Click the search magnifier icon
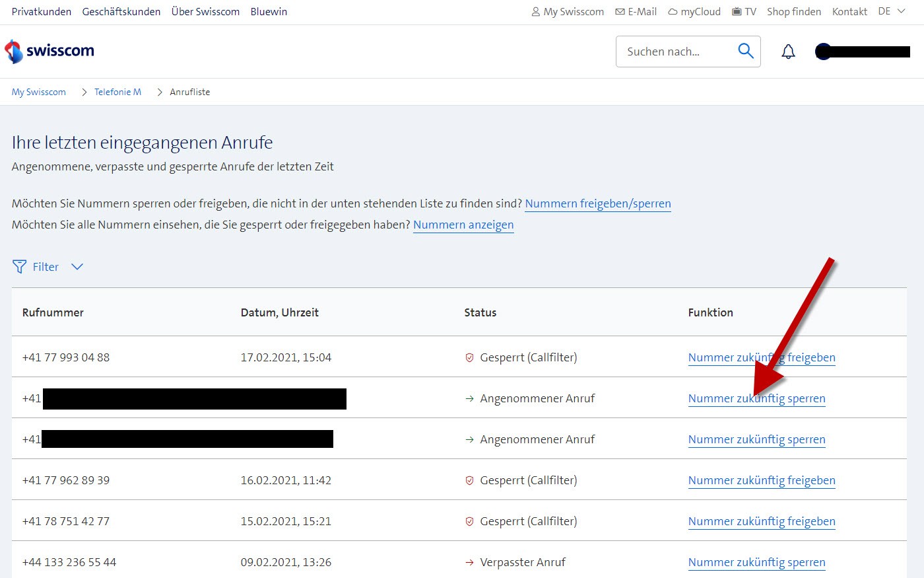The width and height of the screenshot is (924, 578). tap(745, 51)
